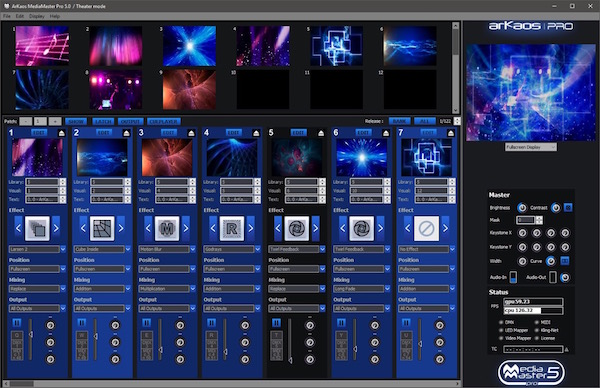Image resolution: width=600 pixels, height=388 pixels.
Task: Click the eject icon on layer 6
Action: pos(386,133)
